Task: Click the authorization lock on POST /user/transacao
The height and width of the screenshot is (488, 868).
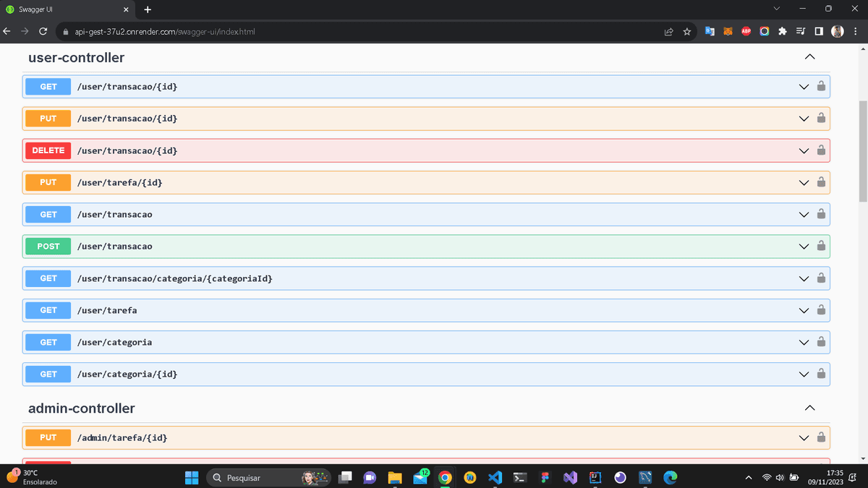Action: coord(821,246)
